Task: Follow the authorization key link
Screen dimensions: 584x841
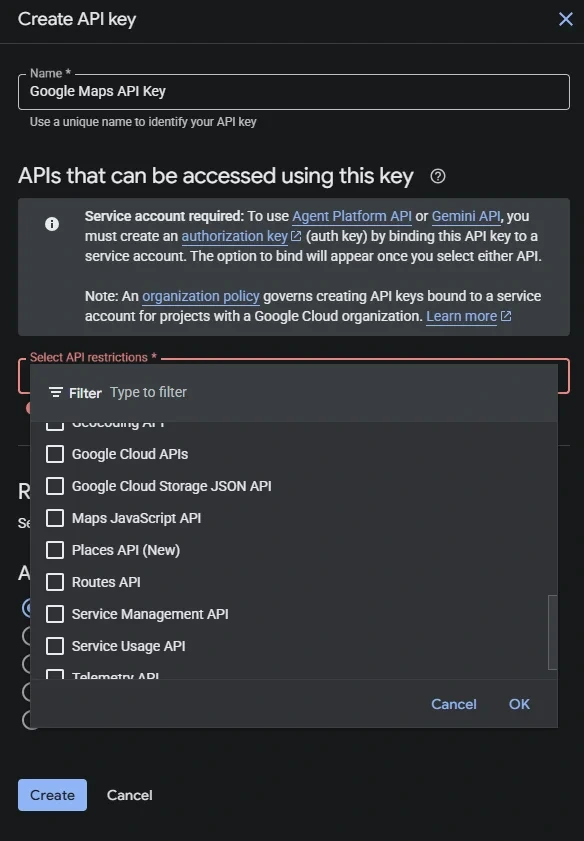Action: point(235,237)
